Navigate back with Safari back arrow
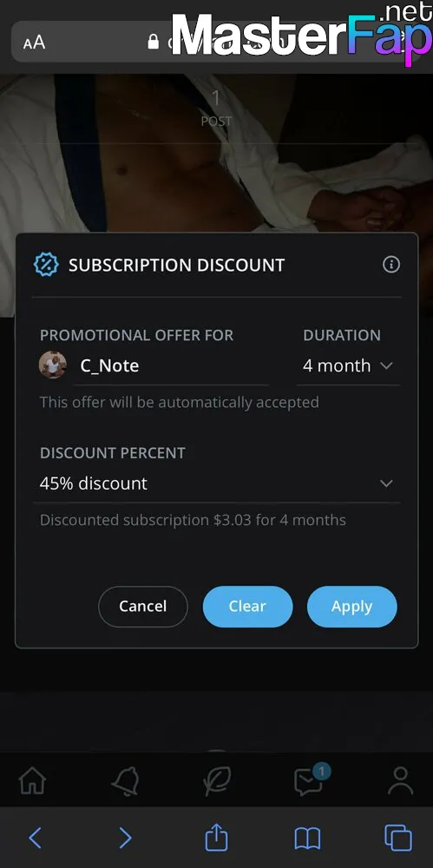This screenshot has width=433, height=868. 35,838
